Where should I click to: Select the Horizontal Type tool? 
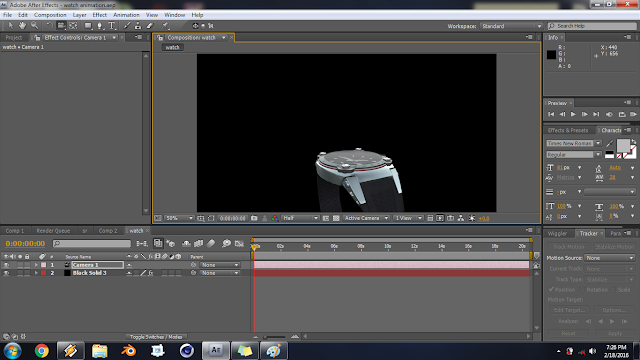pos(111,26)
